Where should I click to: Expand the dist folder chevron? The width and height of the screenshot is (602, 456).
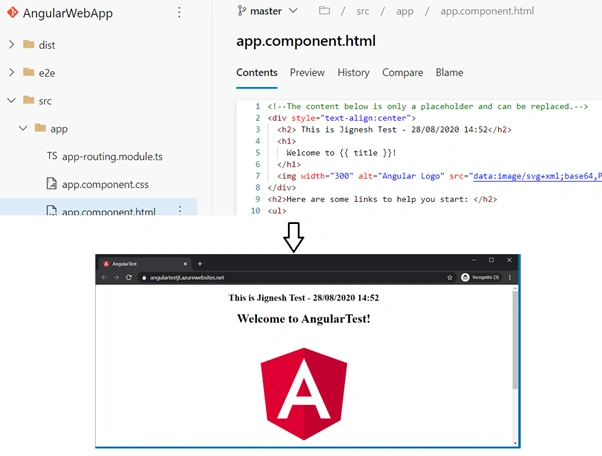(x=12, y=45)
